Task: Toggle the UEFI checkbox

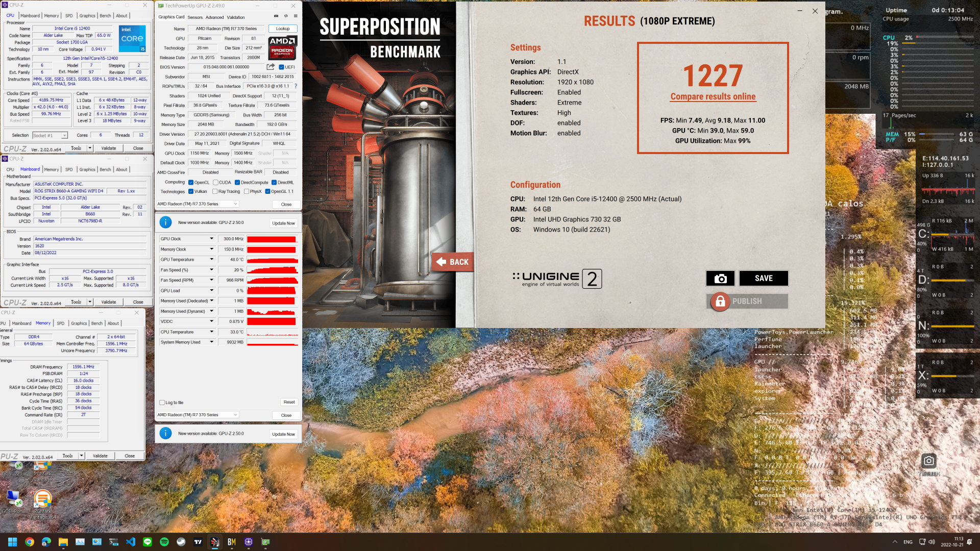Action: 281,67
